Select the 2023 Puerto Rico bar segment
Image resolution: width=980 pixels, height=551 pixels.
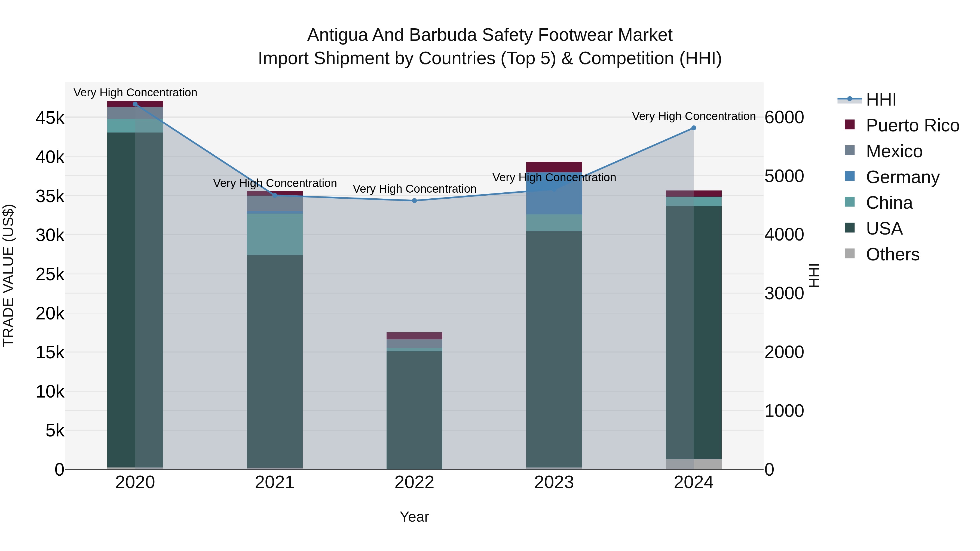pyautogui.click(x=554, y=167)
